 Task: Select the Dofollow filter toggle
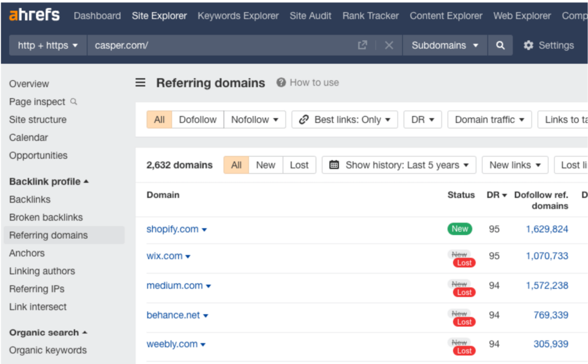tap(198, 119)
